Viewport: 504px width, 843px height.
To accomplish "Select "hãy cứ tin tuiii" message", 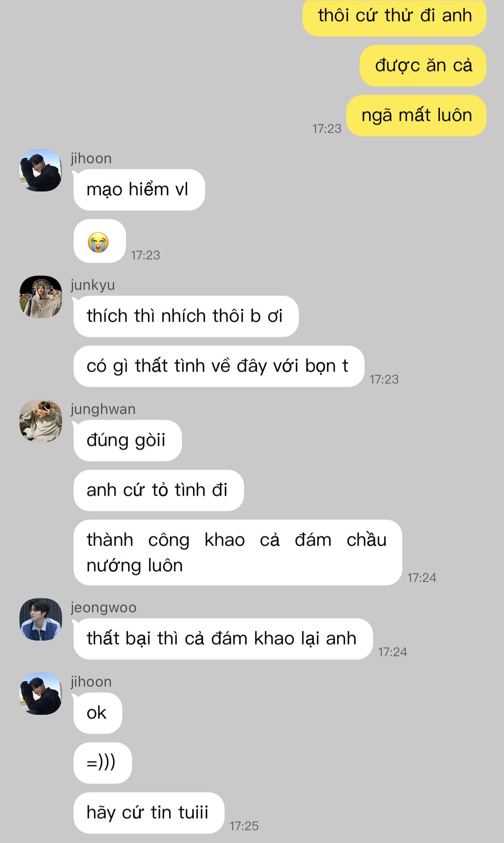I will click(149, 813).
